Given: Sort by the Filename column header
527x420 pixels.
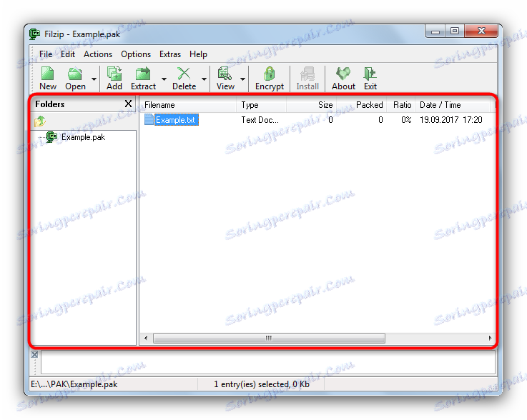Looking at the screenshot, I should coord(188,105).
